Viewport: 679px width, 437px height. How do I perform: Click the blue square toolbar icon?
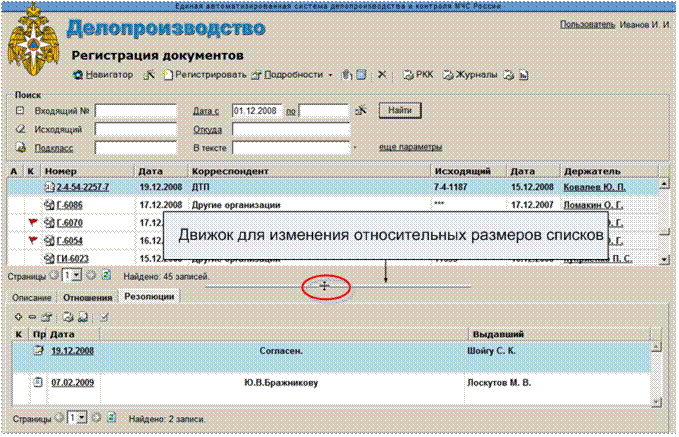coord(361,75)
